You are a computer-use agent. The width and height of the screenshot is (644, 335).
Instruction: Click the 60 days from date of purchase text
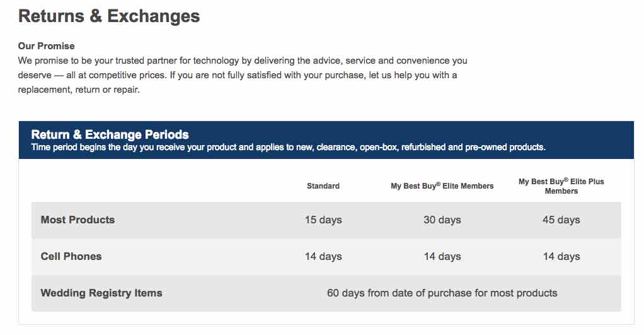coord(442,293)
